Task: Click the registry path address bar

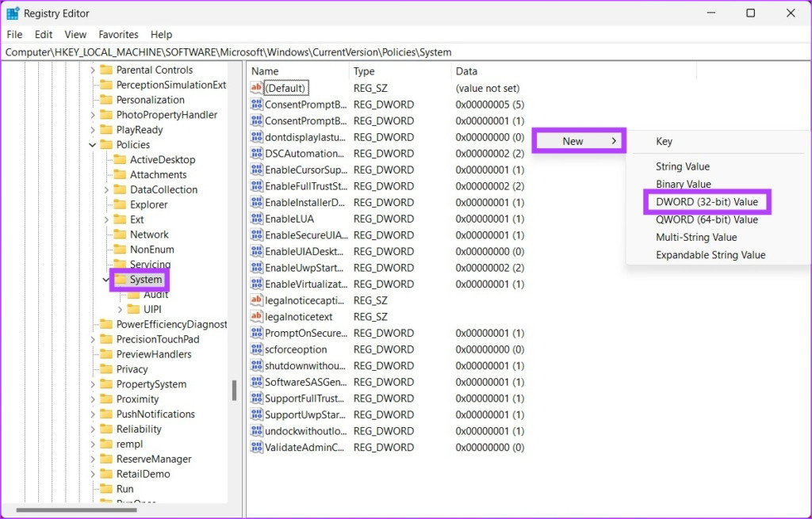Action: point(406,52)
